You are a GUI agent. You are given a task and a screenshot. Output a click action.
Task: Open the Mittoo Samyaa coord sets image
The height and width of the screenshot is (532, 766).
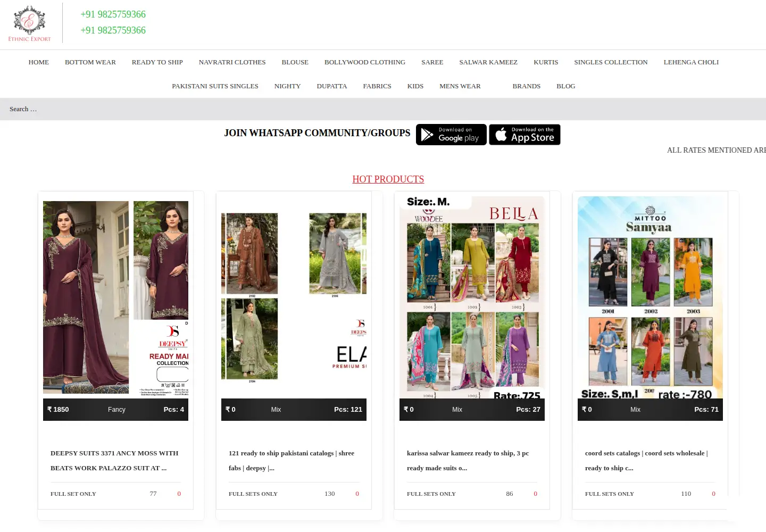tap(650, 297)
